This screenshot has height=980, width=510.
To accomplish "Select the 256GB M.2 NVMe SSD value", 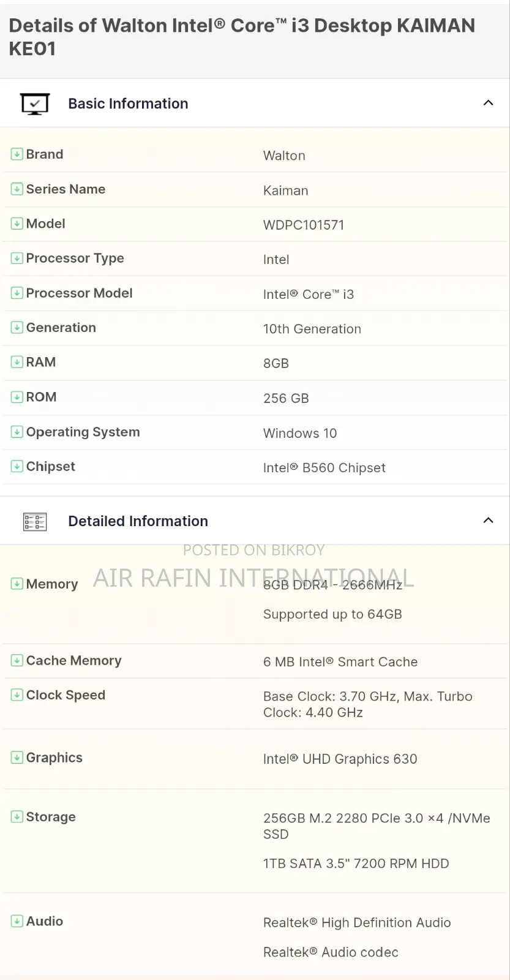I will click(x=377, y=826).
